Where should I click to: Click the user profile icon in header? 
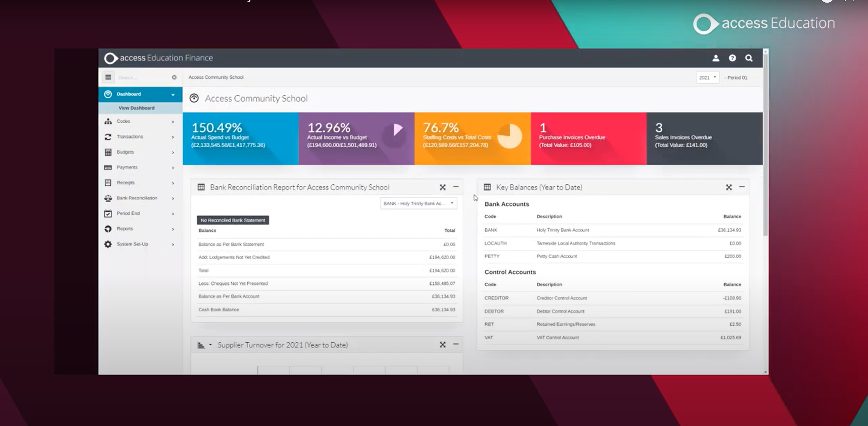tap(716, 58)
